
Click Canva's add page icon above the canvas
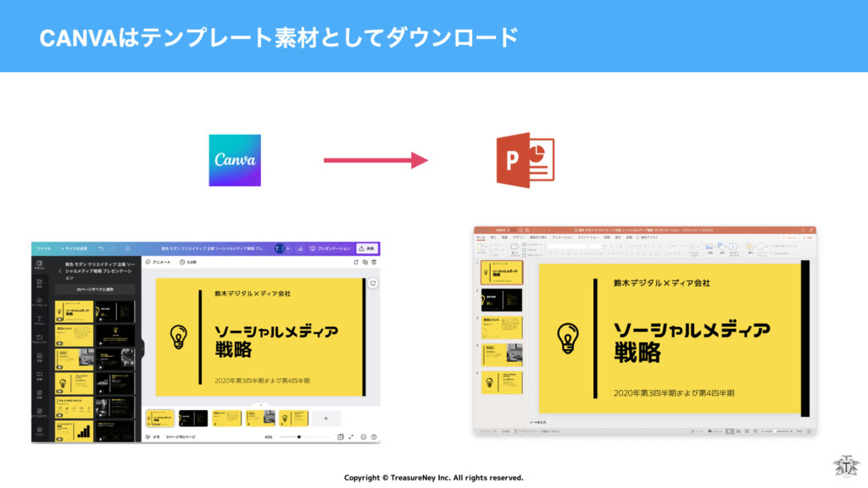point(356,263)
